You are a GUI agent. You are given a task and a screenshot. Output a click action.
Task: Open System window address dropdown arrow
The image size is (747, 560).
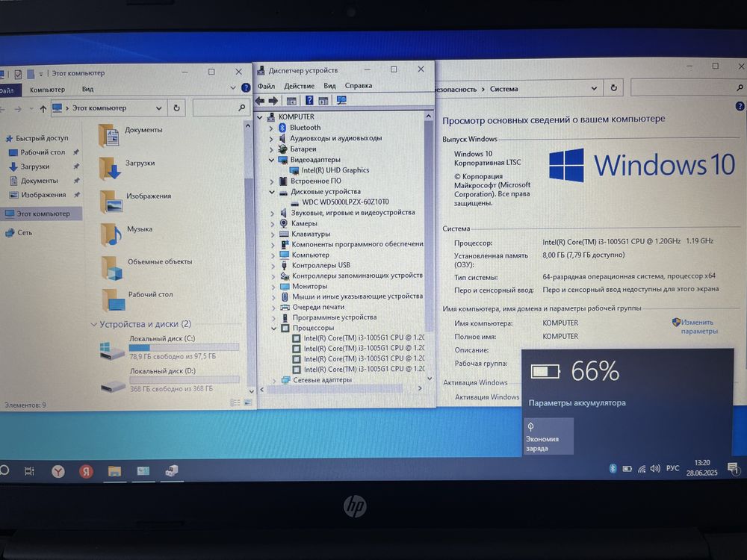(x=594, y=89)
